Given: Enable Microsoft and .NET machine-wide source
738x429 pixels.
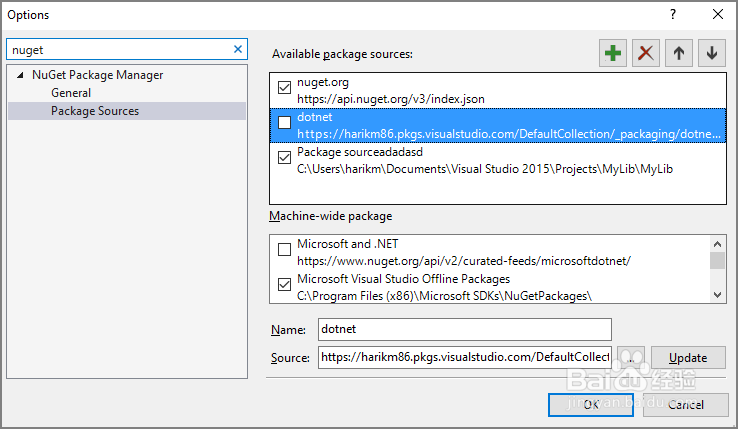Looking at the screenshot, I should click(284, 249).
